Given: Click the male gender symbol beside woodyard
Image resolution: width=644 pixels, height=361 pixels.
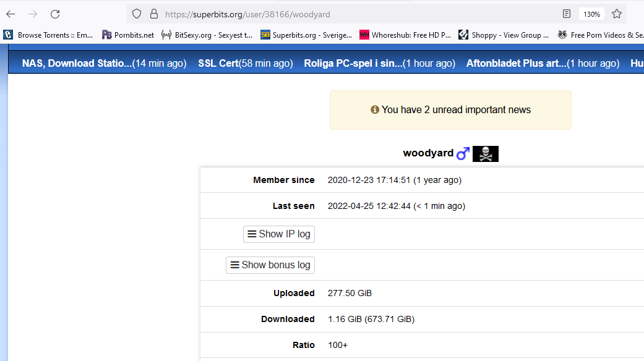Looking at the screenshot, I should (x=463, y=153).
